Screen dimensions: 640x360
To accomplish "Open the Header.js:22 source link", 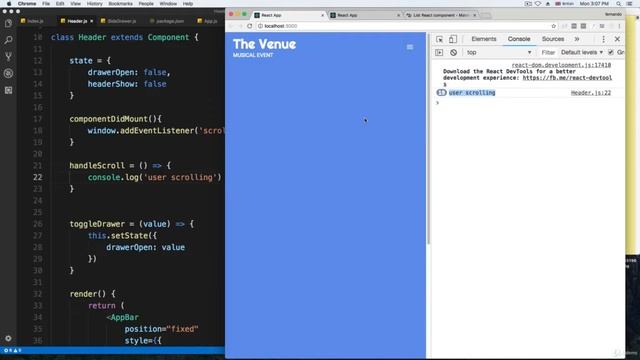I will [x=591, y=93].
